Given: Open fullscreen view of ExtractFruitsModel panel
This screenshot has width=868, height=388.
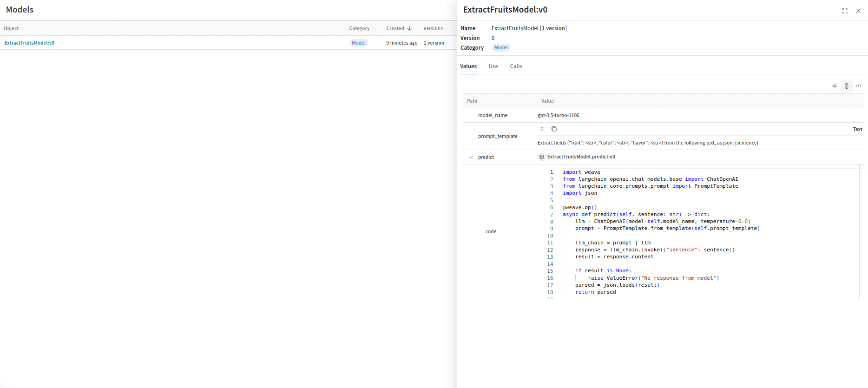Looking at the screenshot, I should coord(845,11).
